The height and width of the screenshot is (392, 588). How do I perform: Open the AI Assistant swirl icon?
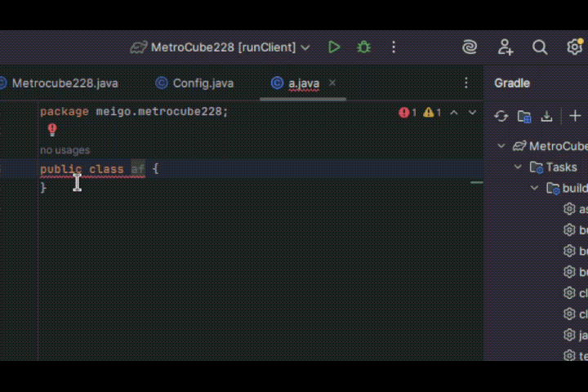tap(470, 47)
